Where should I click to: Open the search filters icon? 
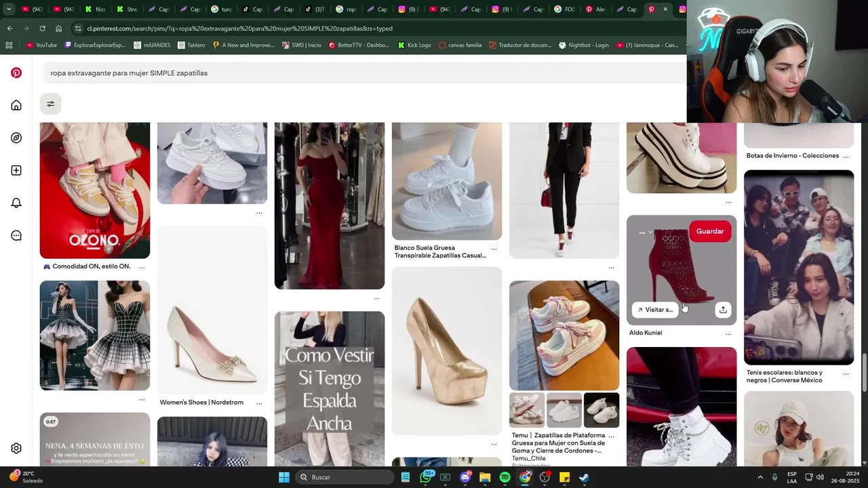[x=50, y=104]
